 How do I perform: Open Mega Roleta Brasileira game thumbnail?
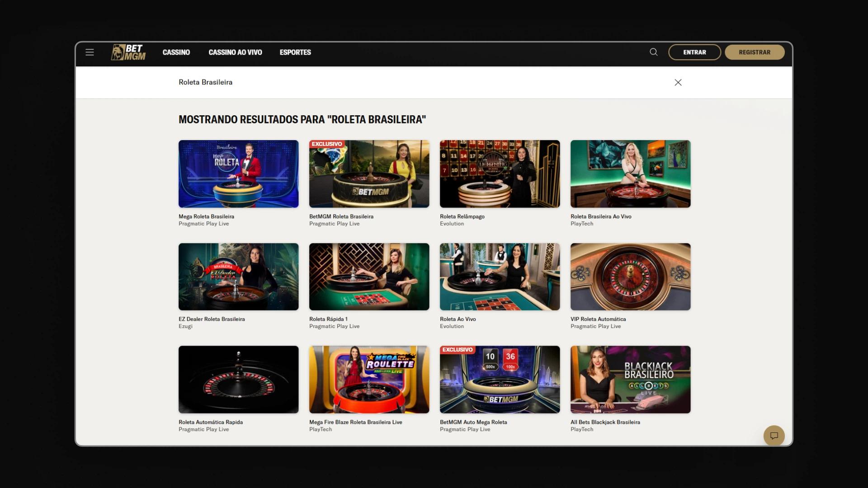(238, 174)
